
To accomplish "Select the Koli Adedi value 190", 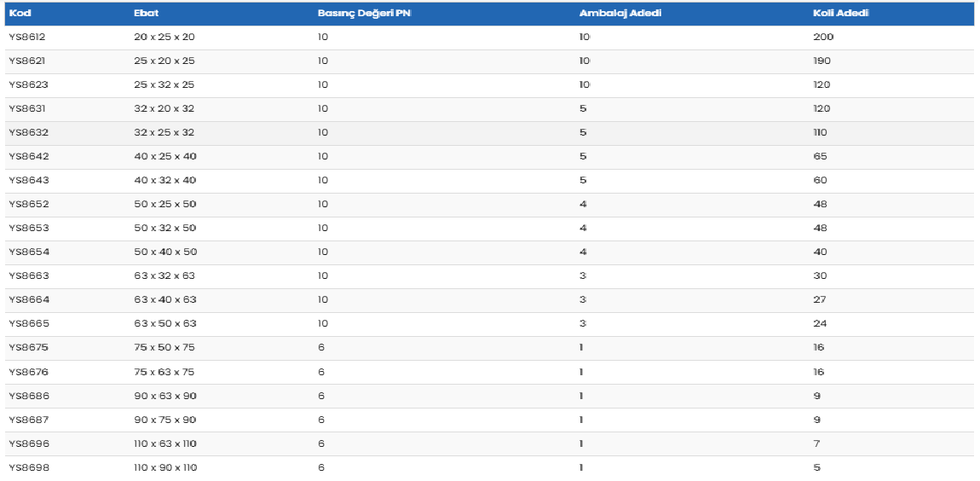I will [822, 61].
